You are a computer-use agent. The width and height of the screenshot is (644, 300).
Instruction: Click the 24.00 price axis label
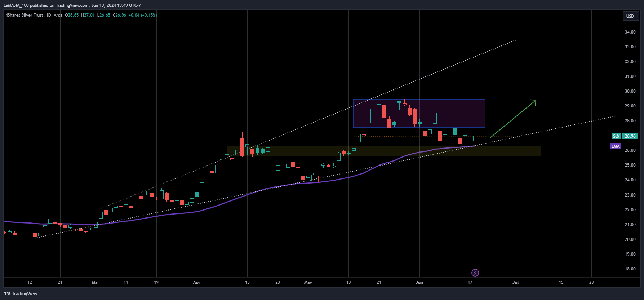[x=630, y=180]
